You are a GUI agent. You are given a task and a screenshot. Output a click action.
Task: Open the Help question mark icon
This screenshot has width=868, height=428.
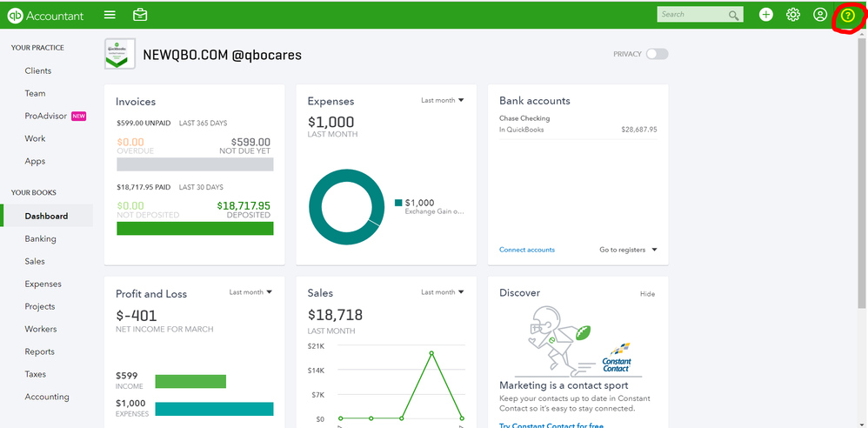click(847, 16)
